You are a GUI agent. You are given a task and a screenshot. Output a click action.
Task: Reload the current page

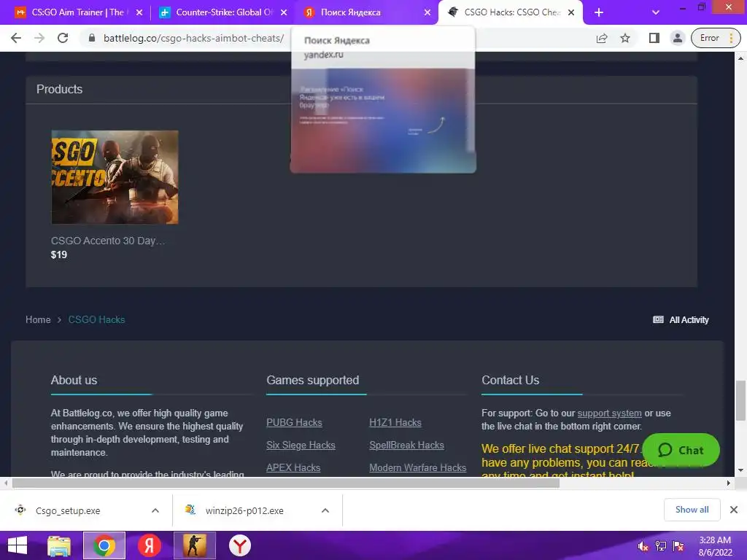coord(63,38)
